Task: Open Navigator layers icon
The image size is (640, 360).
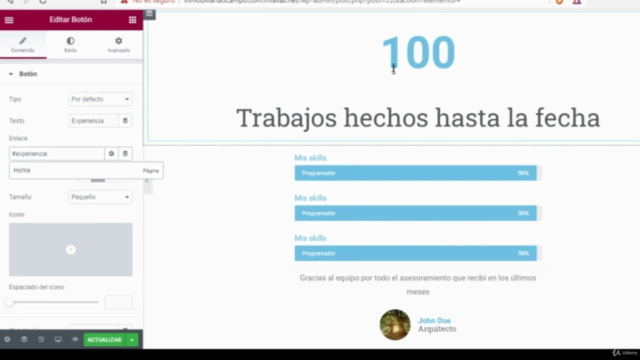Action: pos(24,340)
